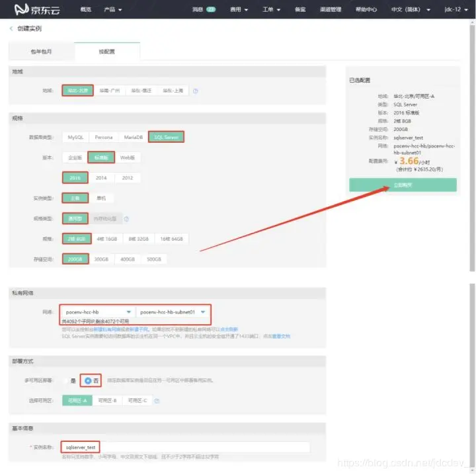The height and width of the screenshot is (475, 476).
Task: Set storage to 500GB
Action: 154,259
